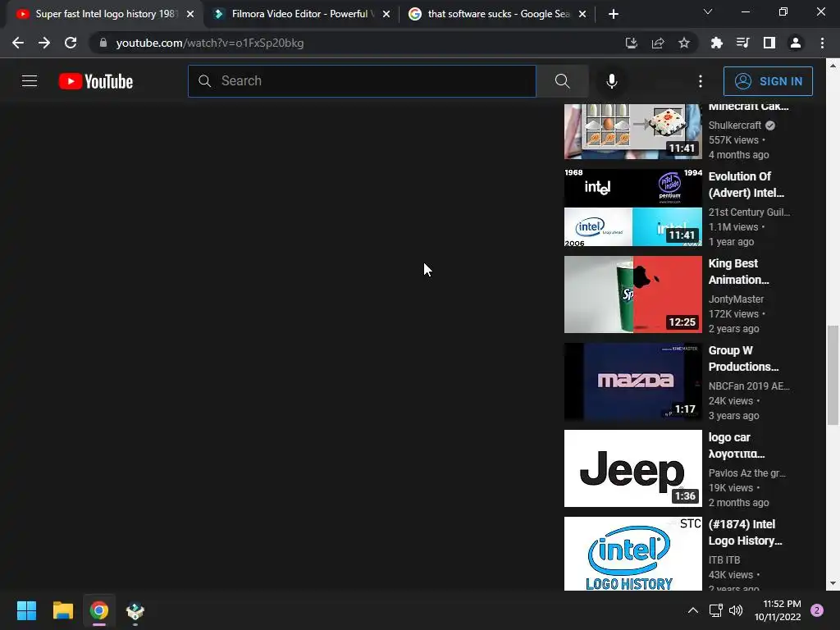The height and width of the screenshot is (630, 840).
Task: Click the install app icon in address bar
Action: (x=631, y=43)
